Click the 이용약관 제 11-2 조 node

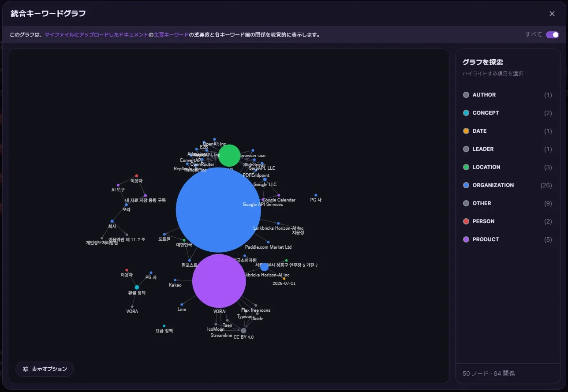tap(127, 235)
